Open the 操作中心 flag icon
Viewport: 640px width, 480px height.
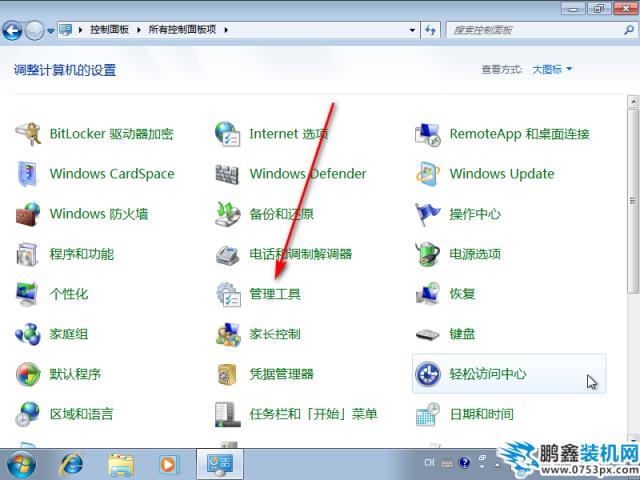pyautogui.click(x=427, y=213)
